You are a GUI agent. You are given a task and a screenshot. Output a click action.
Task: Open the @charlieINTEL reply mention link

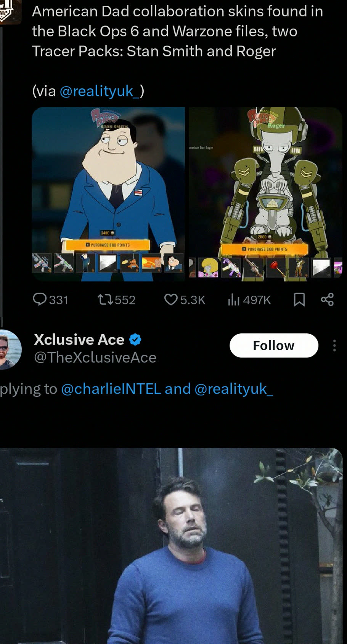click(111, 389)
